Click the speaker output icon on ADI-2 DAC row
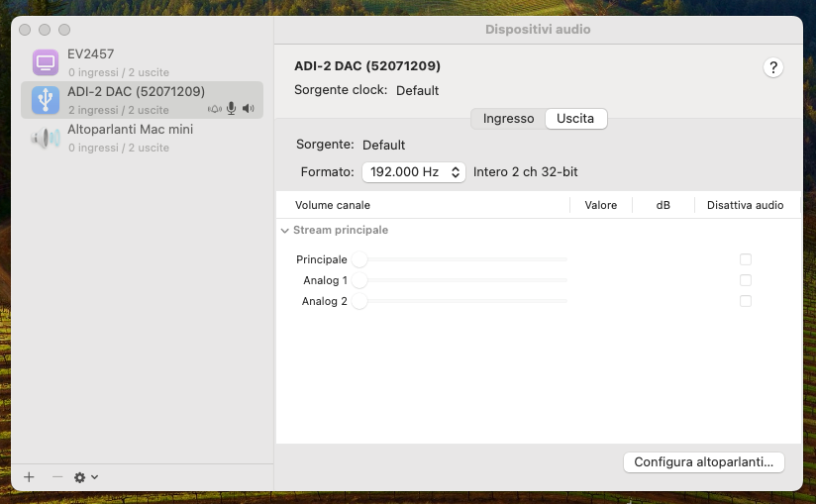 tap(249, 109)
